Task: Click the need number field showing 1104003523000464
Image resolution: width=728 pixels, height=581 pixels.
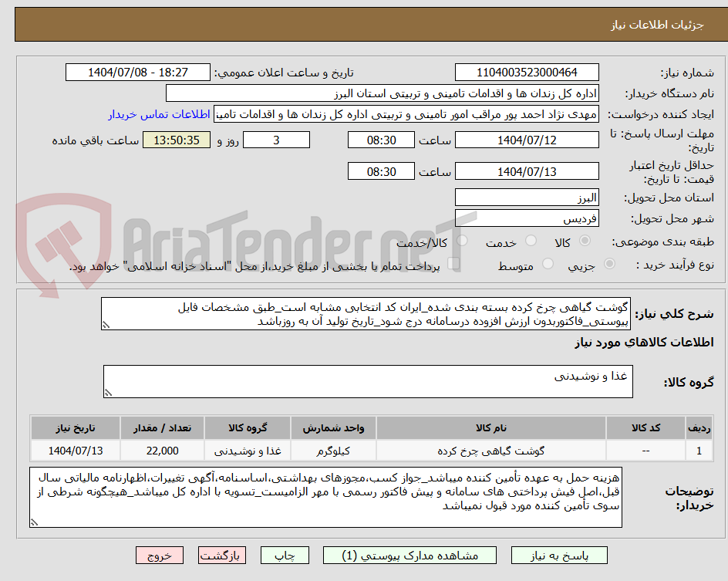Action: pos(527,72)
